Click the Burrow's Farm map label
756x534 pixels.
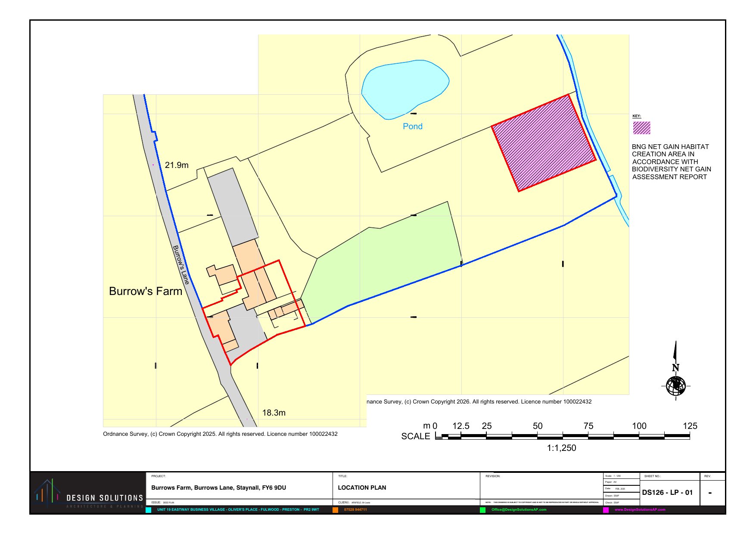[146, 291]
